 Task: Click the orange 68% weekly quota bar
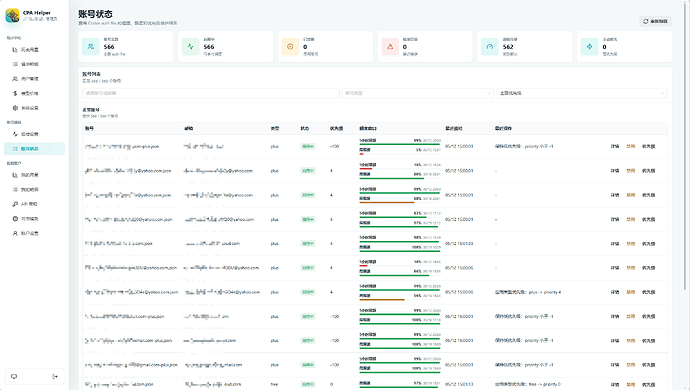click(387, 202)
